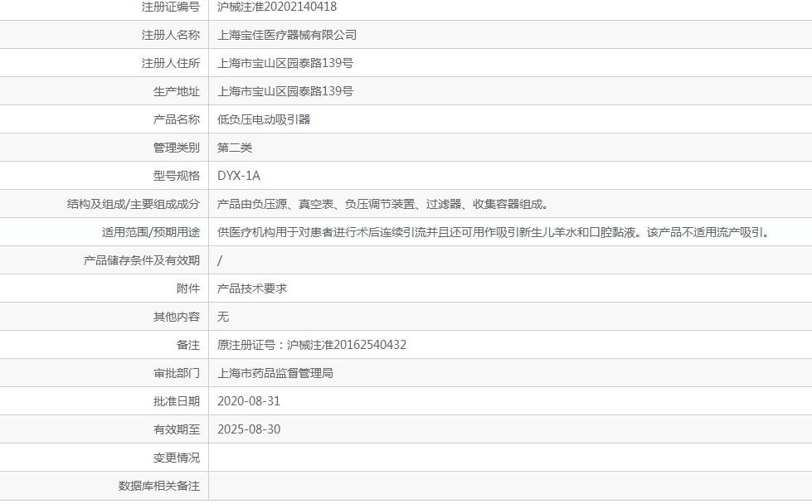Viewport: 812px width, 504px height.
Task: Select the 管理类别 label
Action: pyautogui.click(x=176, y=148)
